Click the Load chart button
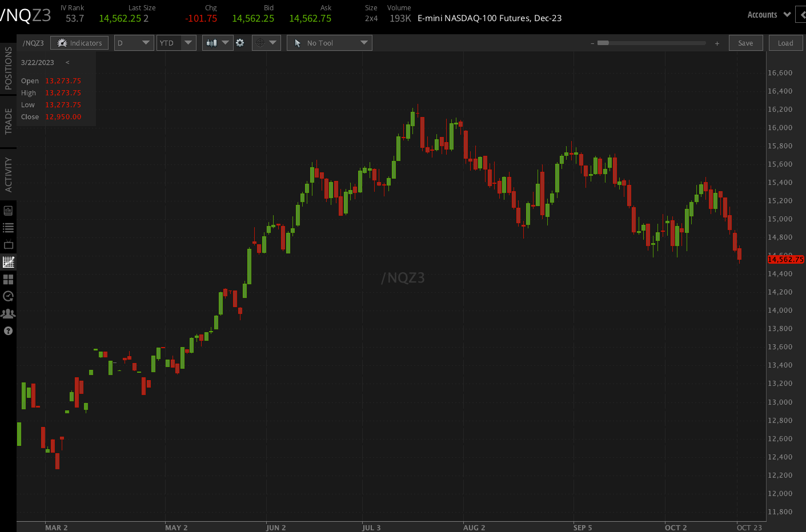Screen dimensions: 806x532 click(x=785, y=42)
